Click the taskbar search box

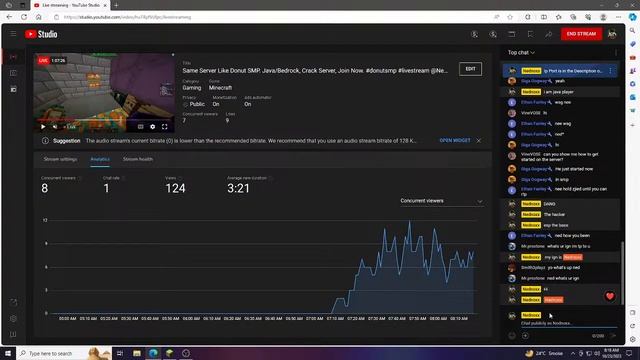[64, 353]
